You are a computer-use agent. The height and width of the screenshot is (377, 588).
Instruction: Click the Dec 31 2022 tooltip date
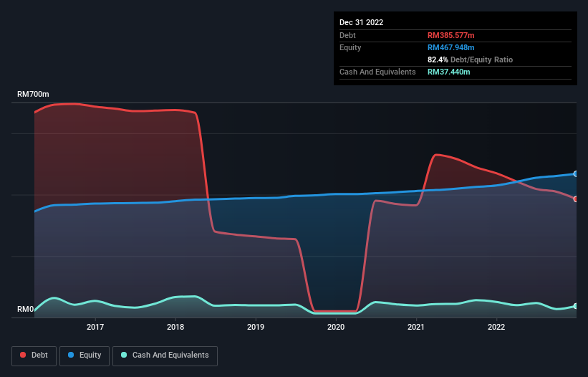click(x=362, y=22)
